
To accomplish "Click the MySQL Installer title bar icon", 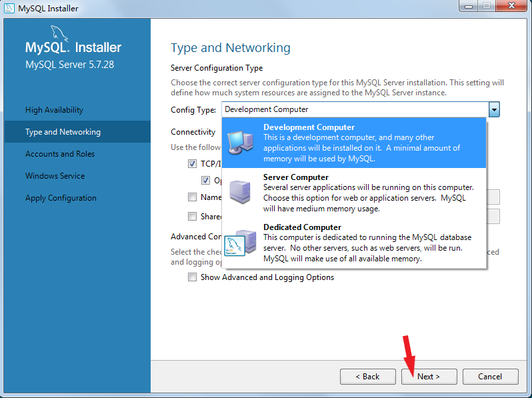I will point(9,8).
